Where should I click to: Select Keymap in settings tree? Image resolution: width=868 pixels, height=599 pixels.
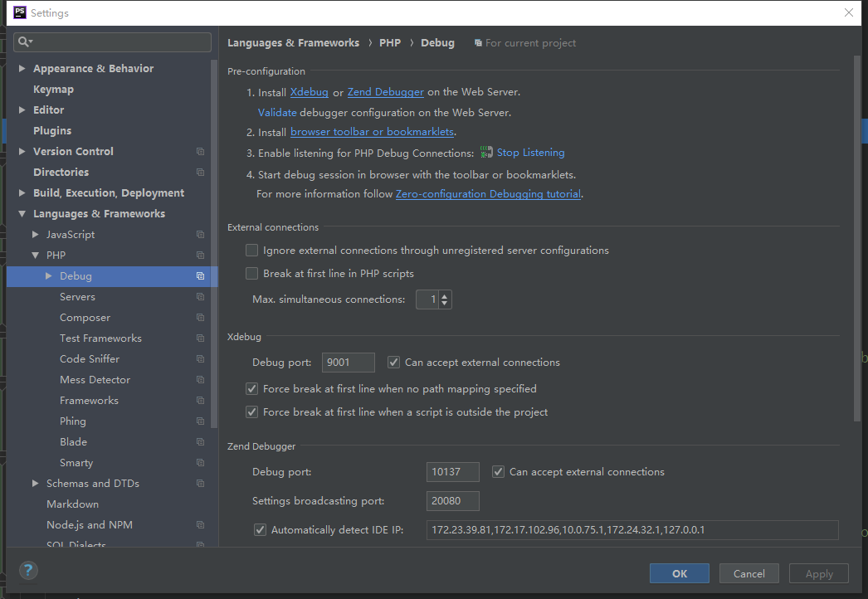[x=53, y=90]
